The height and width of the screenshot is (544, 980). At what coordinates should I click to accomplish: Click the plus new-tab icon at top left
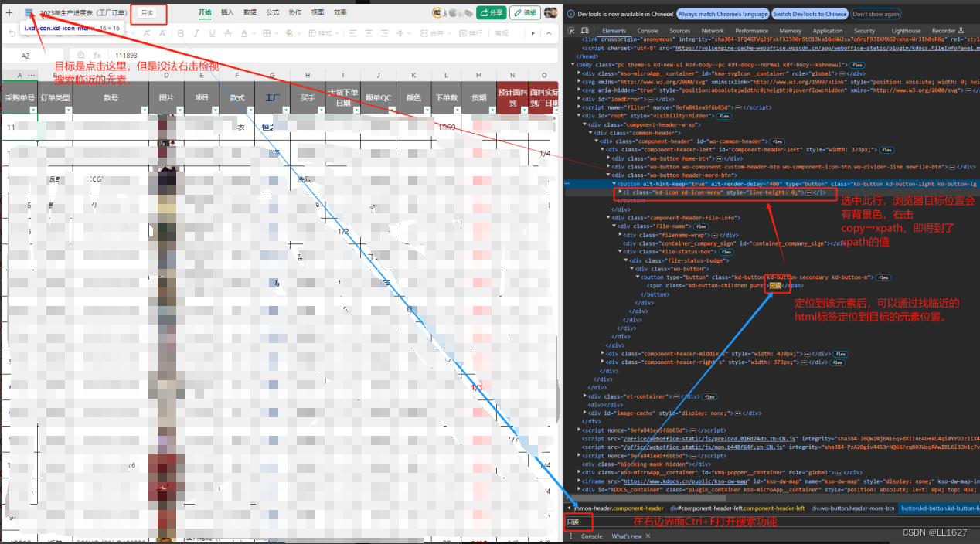9,12
